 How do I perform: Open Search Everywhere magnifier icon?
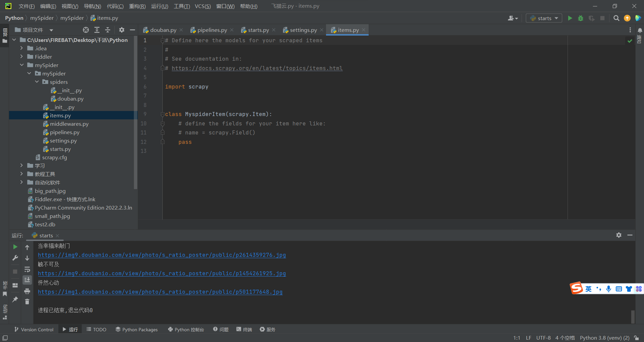click(x=616, y=18)
